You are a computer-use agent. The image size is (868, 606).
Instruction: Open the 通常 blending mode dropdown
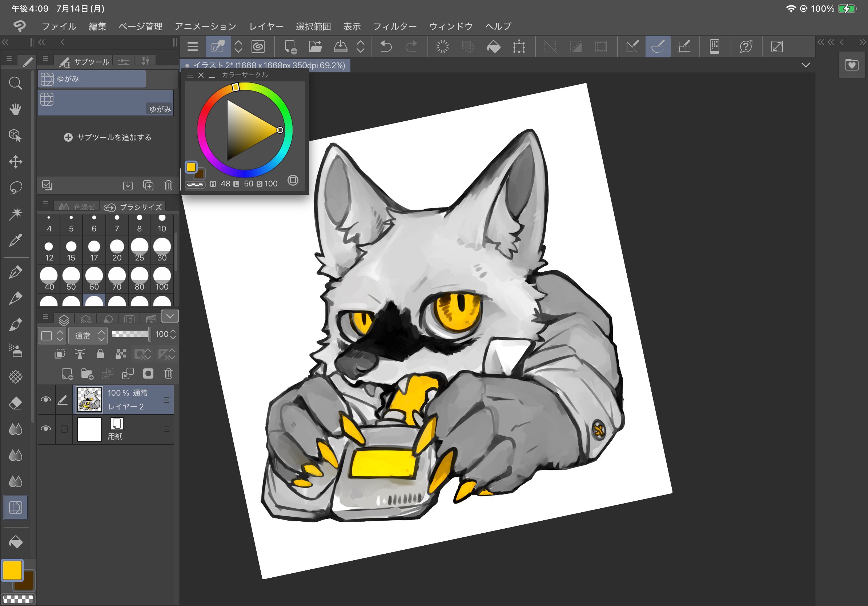88,335
